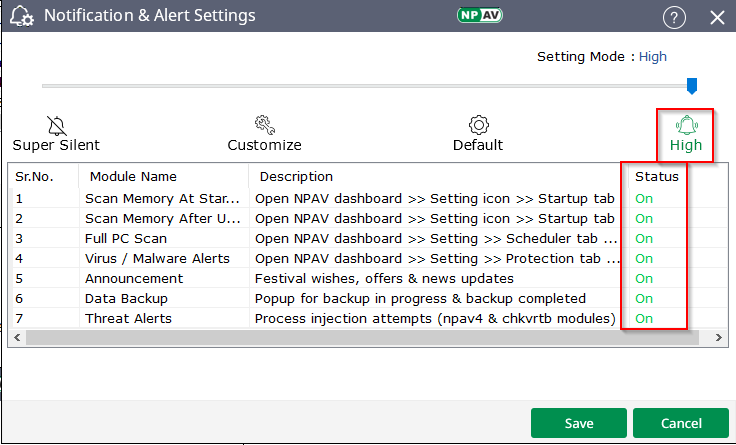Click the notification bell icon in title bar

point(19,17)
